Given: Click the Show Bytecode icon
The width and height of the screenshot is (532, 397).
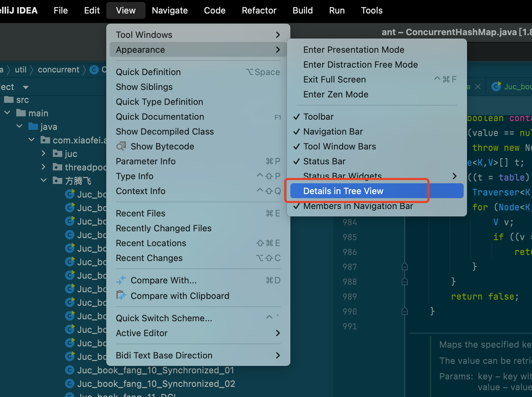Looking at the screenshot, I should point(121,146).
